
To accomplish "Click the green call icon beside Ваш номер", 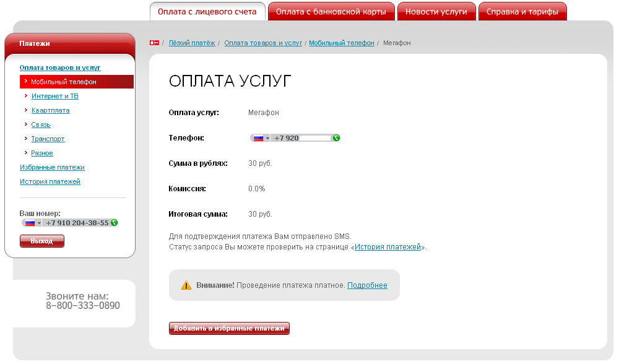I will pos(114,223).
